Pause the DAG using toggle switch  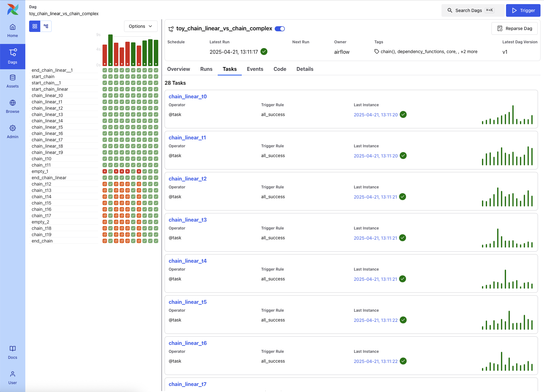pos(280,29)
